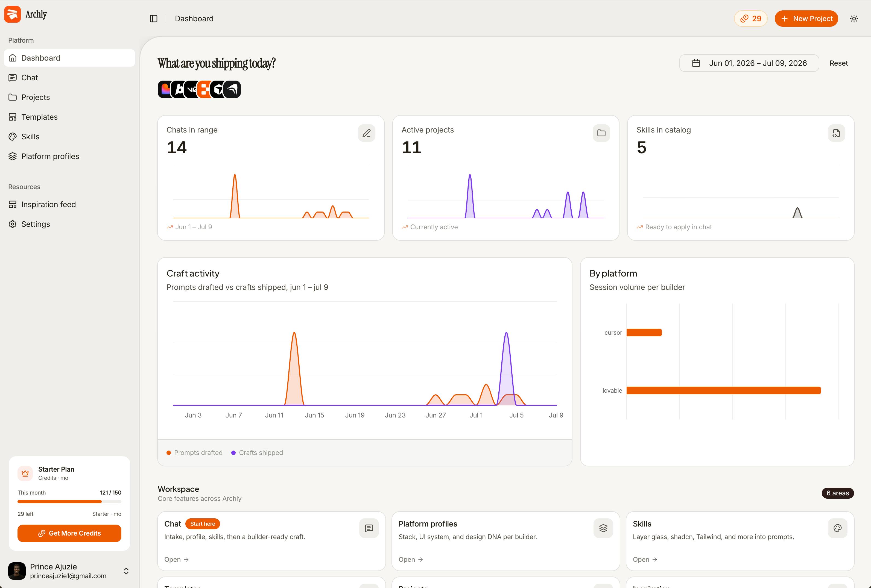Toggle the sidebar collapse icon
The image size is (871, 588).
(154, 19)
